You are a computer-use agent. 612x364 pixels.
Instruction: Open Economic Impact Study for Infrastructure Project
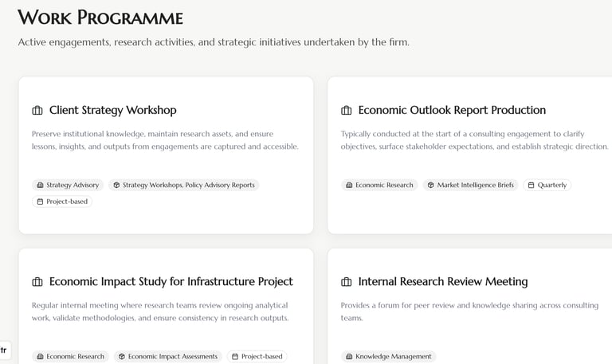pyautogui.click(x=171, y=281)
